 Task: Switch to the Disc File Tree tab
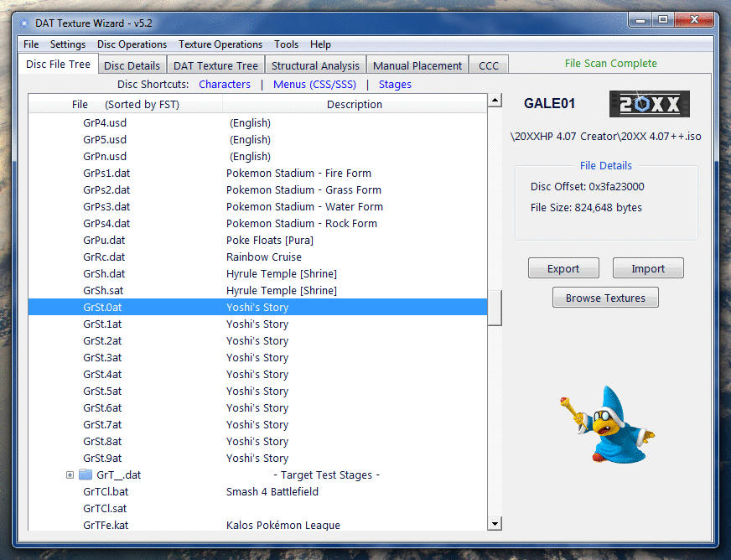click(59, 65)
